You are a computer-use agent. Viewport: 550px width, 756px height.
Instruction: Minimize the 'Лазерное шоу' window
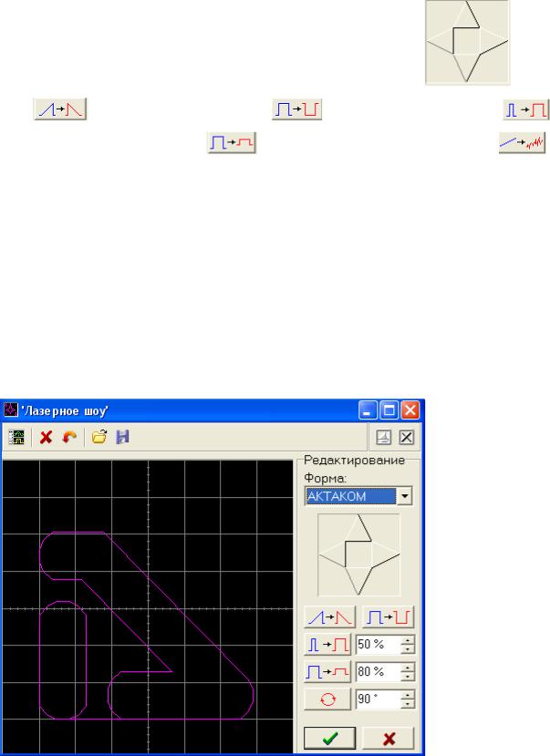click(368, 410)
